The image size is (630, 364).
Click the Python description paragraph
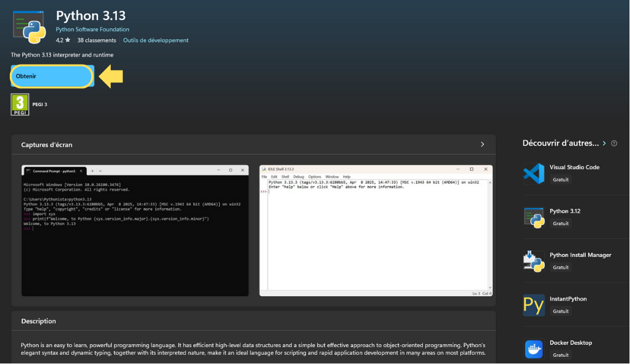(x=253, y=349)
